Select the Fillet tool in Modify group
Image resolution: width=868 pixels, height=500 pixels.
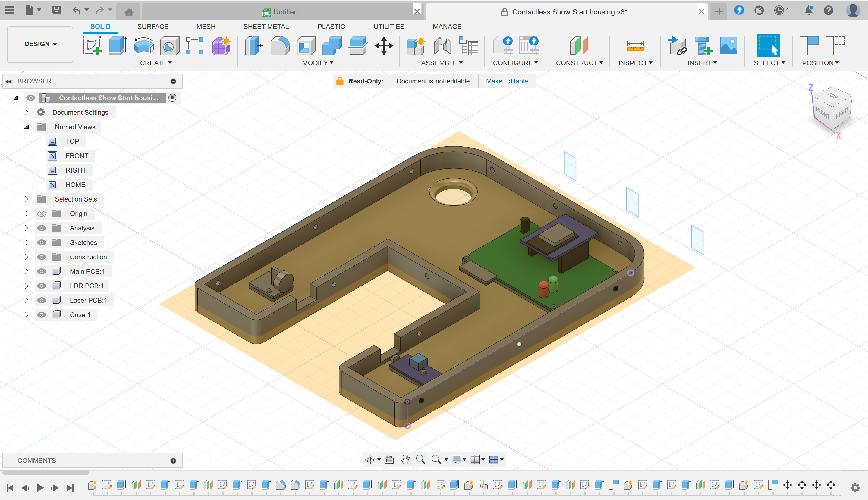280,46
